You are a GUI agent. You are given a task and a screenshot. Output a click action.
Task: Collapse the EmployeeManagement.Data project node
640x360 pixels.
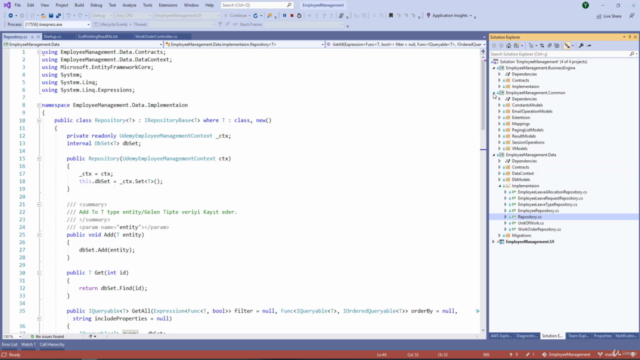(494, 155)
